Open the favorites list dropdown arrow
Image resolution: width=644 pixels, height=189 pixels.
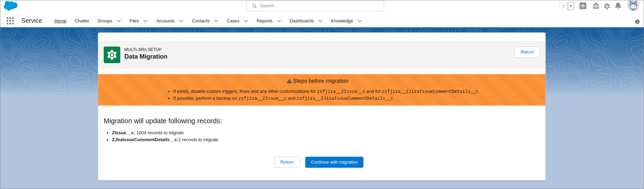[571, 6]
